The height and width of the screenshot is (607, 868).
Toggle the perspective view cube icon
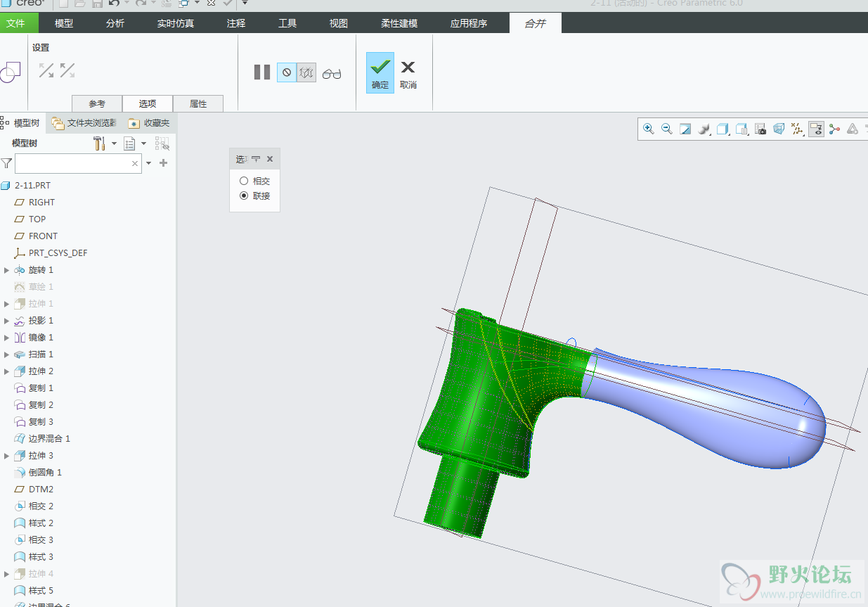(x=779, y=129)
